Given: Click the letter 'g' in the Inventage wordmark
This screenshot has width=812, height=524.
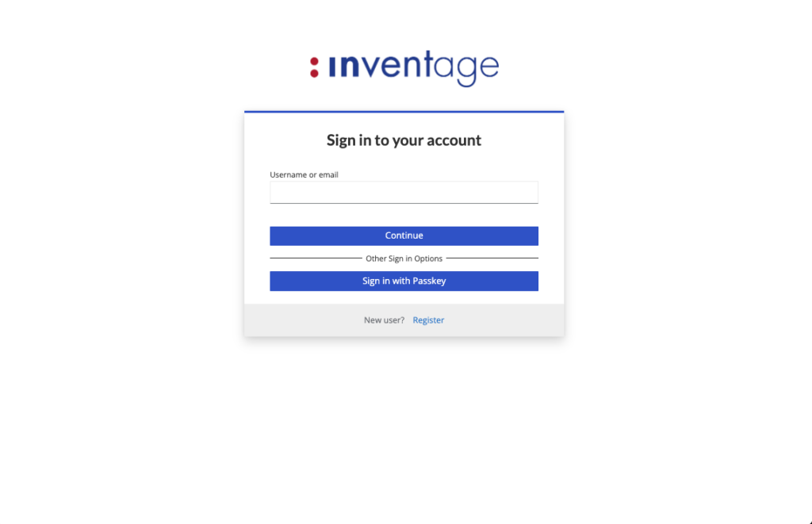Looking at the screenshot, I should point(466,71).
